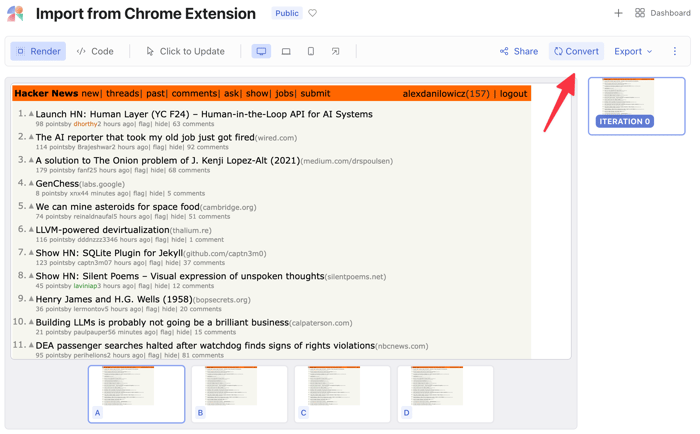Upvote the GenChess story
Image resolution: width=700 pixels, height=434 pixels.
(31, 183)
